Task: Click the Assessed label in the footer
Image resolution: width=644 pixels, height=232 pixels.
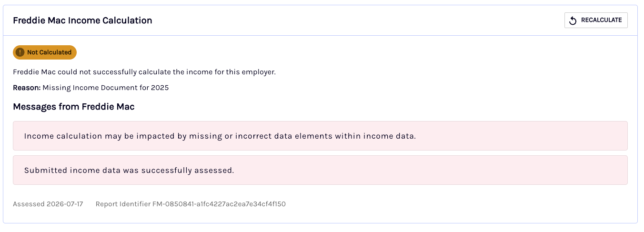Action: point(29,204)
